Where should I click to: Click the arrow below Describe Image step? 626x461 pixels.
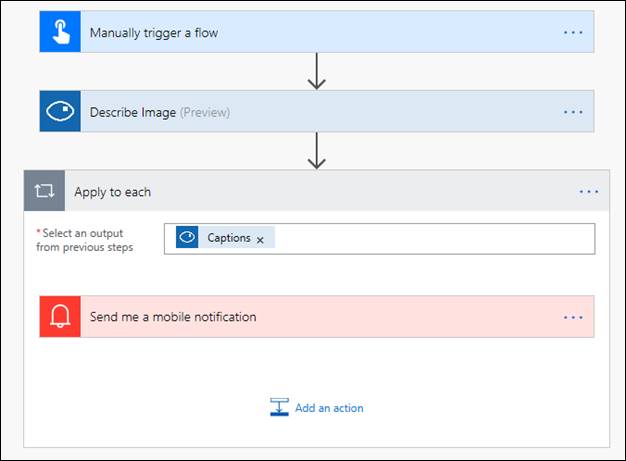(x=317, y=151)
